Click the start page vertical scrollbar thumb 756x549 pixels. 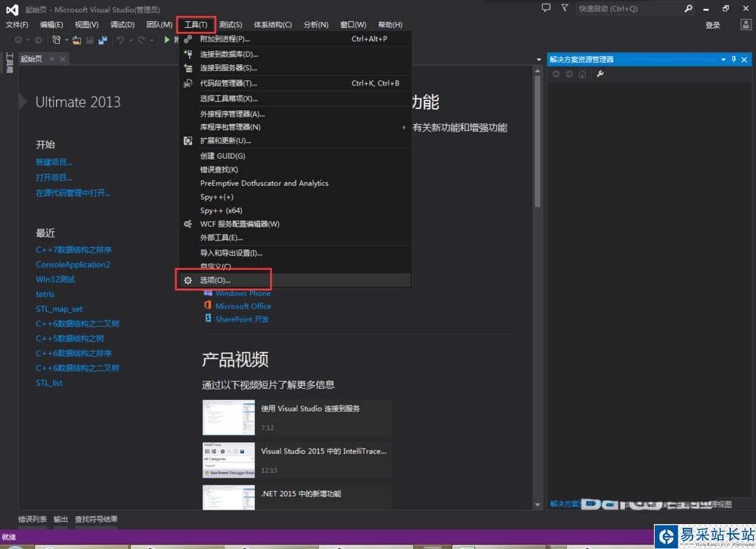538,141
